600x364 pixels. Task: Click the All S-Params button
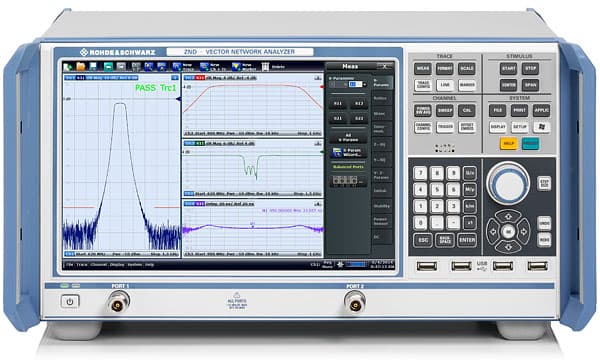point(348,137)
